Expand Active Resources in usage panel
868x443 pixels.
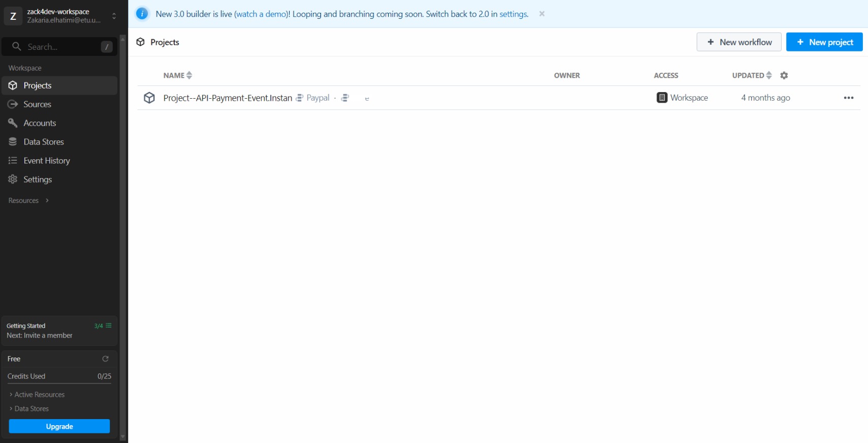tap(37, 395)
